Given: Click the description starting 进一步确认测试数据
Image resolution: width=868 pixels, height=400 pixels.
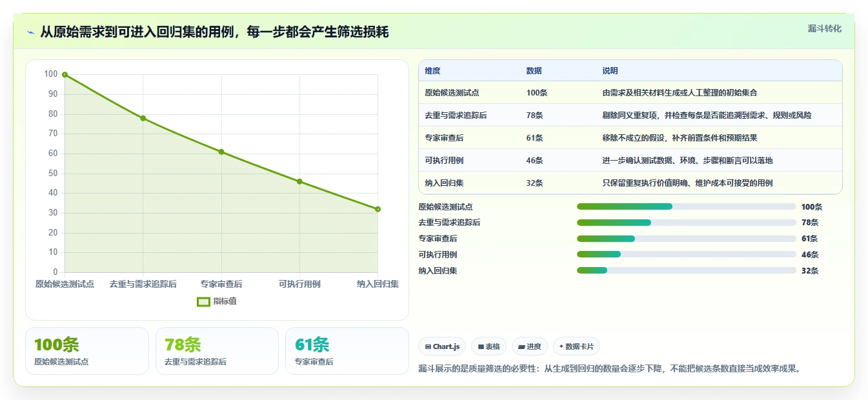Looking at the screenshot, I should tap(687, 161).
